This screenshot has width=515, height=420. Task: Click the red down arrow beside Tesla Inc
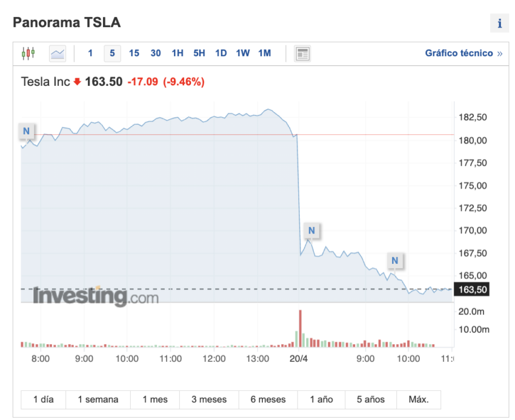click(x=77, y=82)
